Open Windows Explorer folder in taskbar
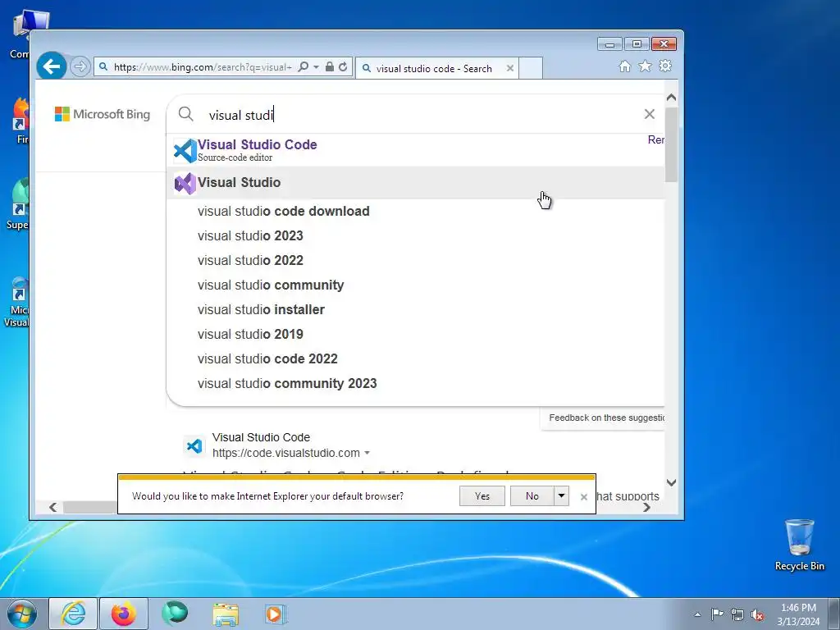The height and width of the screenshot is (630, 840). 226,614
